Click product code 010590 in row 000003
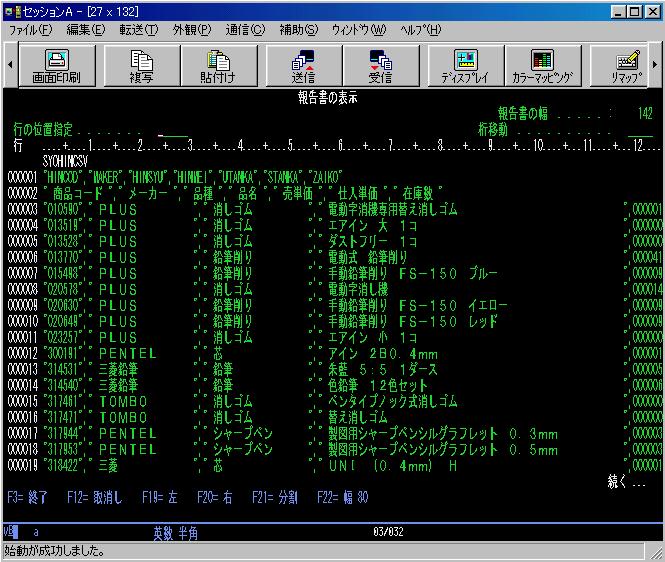 63,210
